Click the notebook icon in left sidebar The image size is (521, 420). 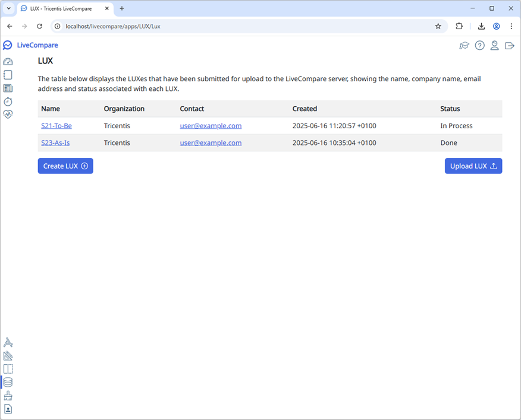click(x=8, y=75)
